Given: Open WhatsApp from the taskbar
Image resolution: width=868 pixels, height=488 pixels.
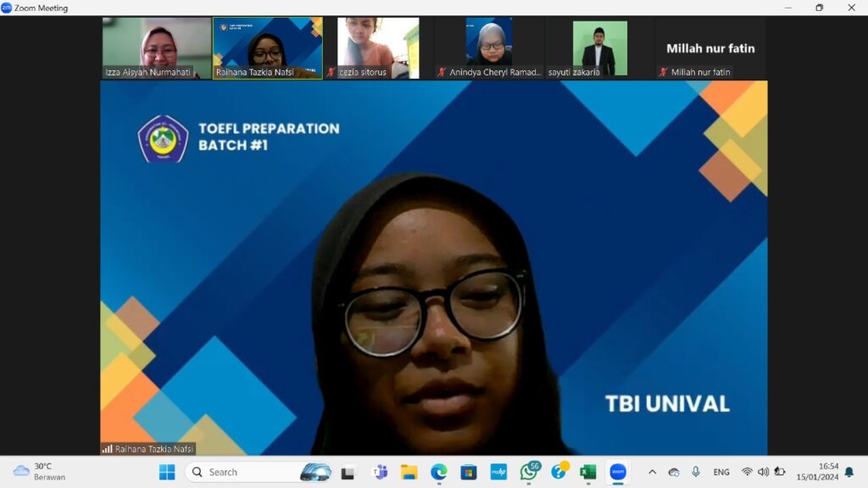Looking at the screenshot, I should (x=529, y=472).
